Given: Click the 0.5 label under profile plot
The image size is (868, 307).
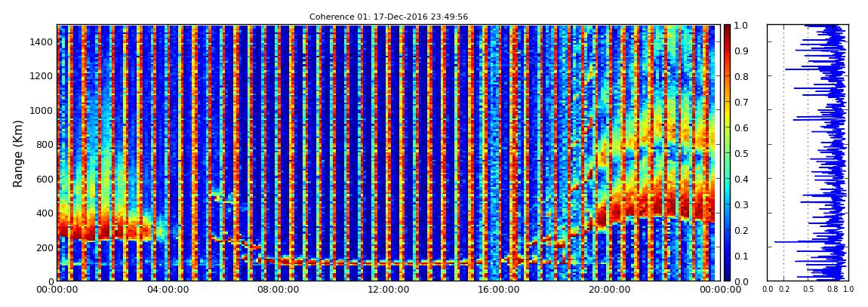Looking at the screenshot, I should coord(808,290).
